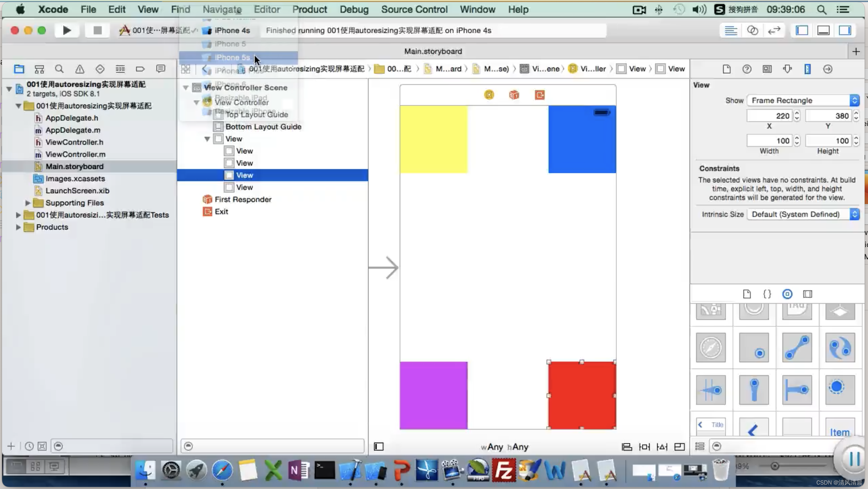Viewport: 868px width, 489px height.
Task: Toggle checkbox next to third View item
Action: pyautogui.click(x=228, y=174)
